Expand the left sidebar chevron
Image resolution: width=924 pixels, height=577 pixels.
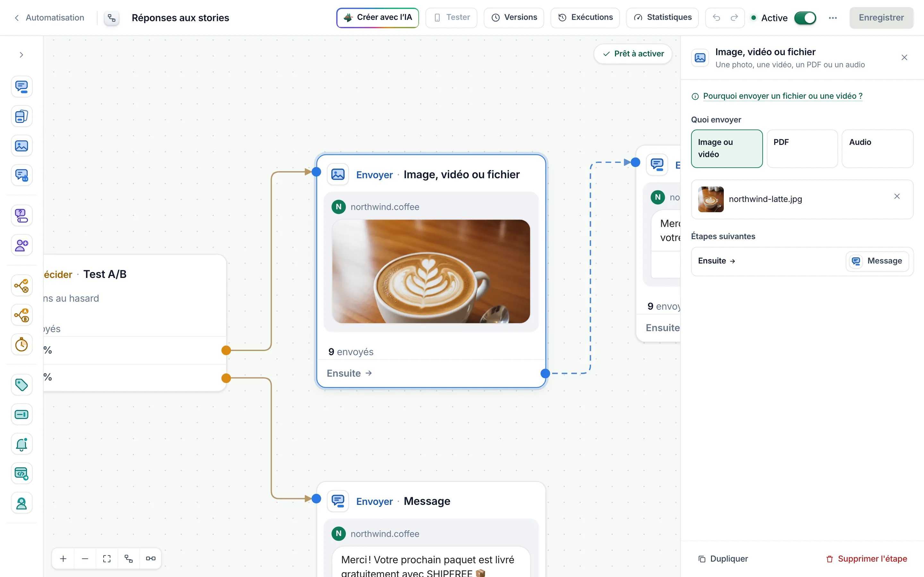(x=21, y=55)
